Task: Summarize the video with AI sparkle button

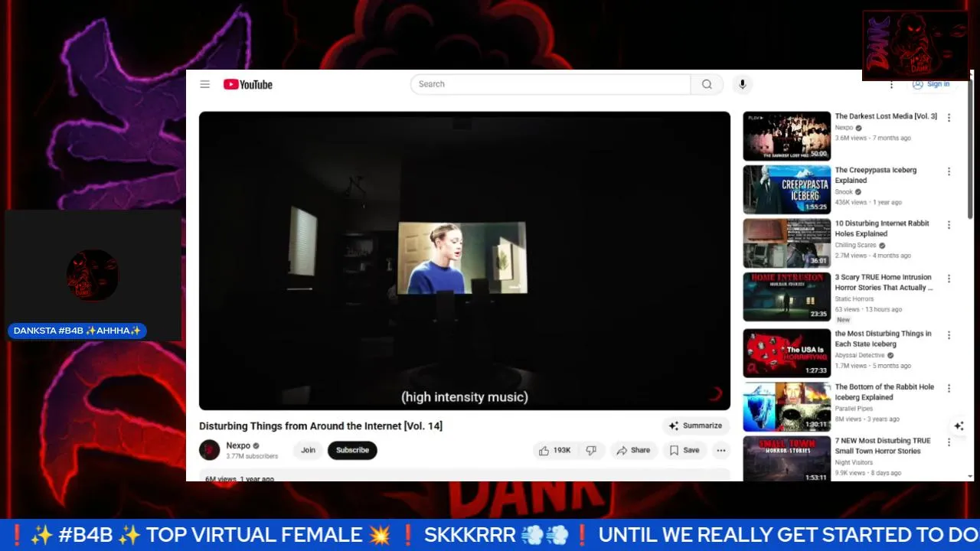Action: (696, 425)
